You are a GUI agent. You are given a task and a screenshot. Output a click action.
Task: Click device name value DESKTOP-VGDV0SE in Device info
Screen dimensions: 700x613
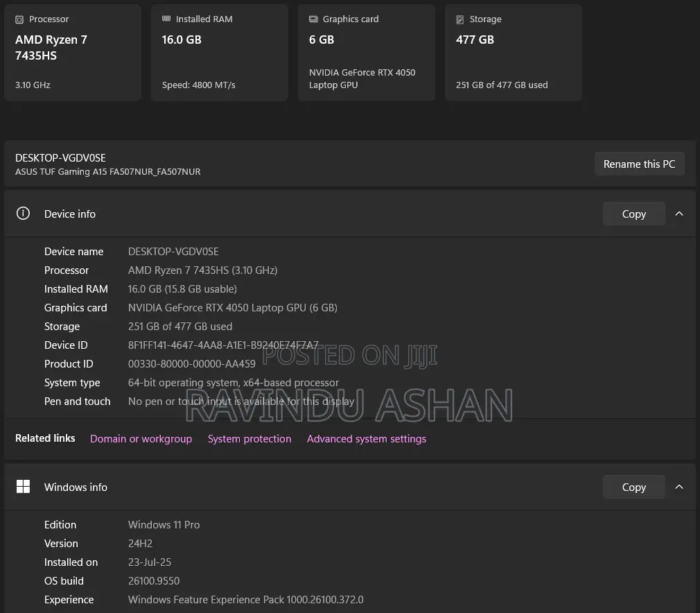pos(173,252)
